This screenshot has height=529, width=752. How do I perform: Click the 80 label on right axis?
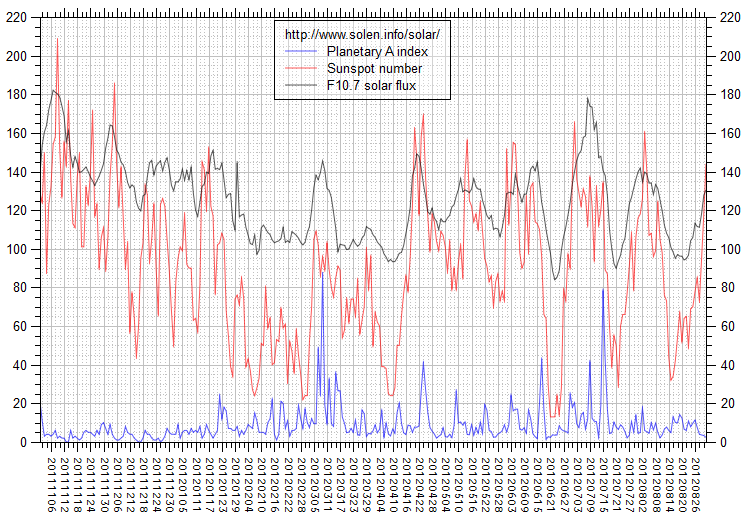(x=727, y=288)
